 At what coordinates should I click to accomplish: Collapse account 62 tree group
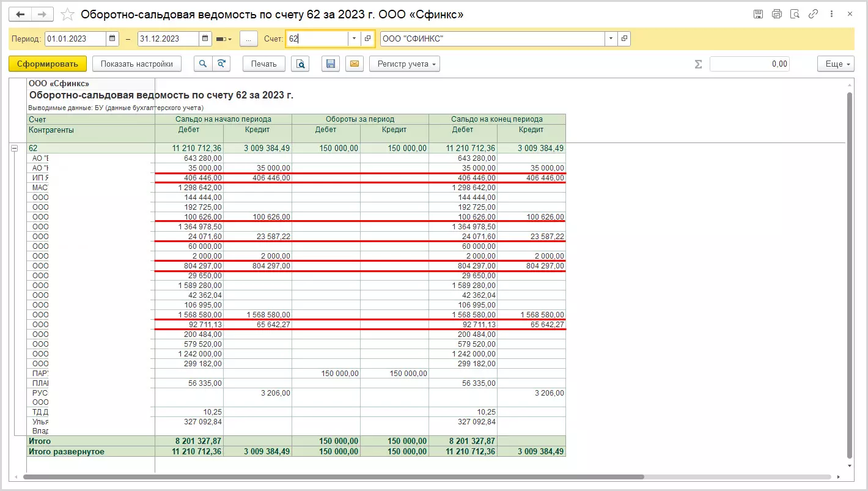(15, 148)
